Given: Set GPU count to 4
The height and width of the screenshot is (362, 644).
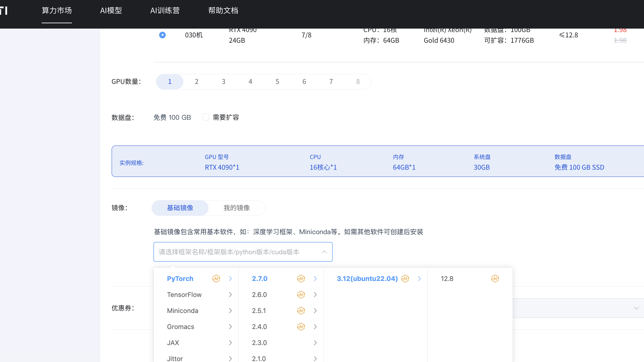Looking at the screenshot, I should tap(250, 82).
